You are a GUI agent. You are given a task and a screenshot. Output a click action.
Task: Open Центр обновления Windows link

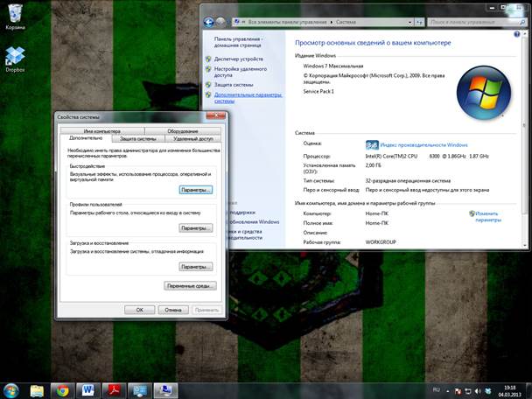tap(254, 222)
